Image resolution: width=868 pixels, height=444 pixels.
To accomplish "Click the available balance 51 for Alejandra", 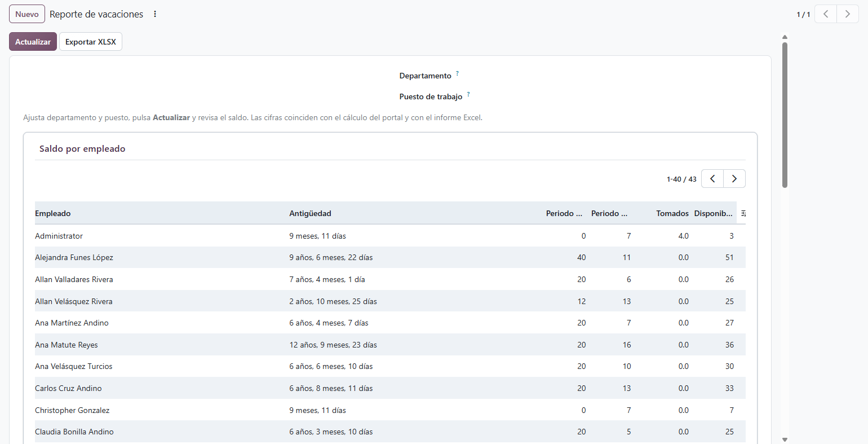I will pos(729,257).
